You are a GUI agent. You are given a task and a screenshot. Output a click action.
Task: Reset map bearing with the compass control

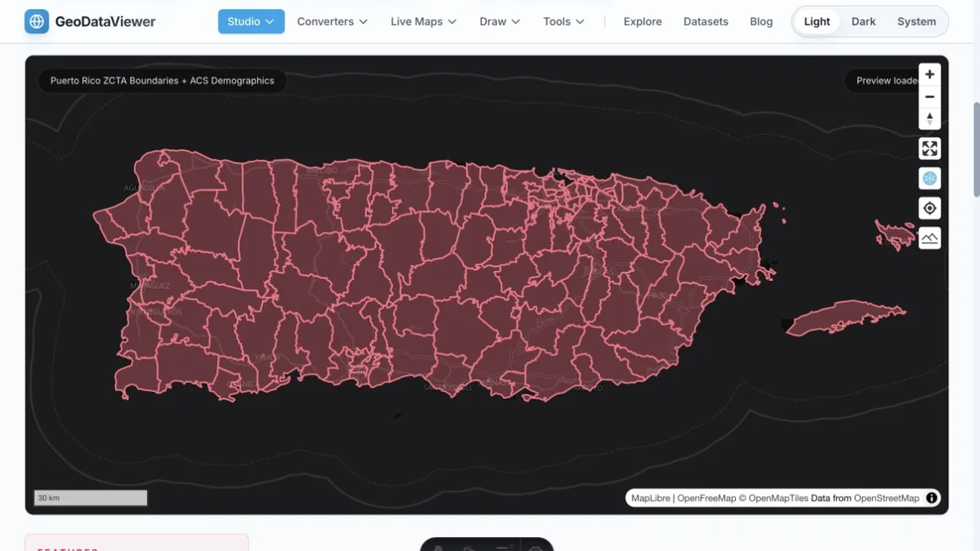(x=929, y=118)
